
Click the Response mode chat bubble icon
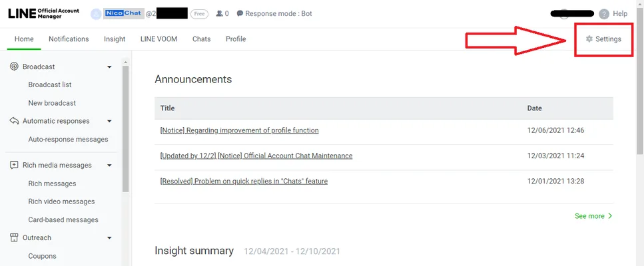click(240, 13)
